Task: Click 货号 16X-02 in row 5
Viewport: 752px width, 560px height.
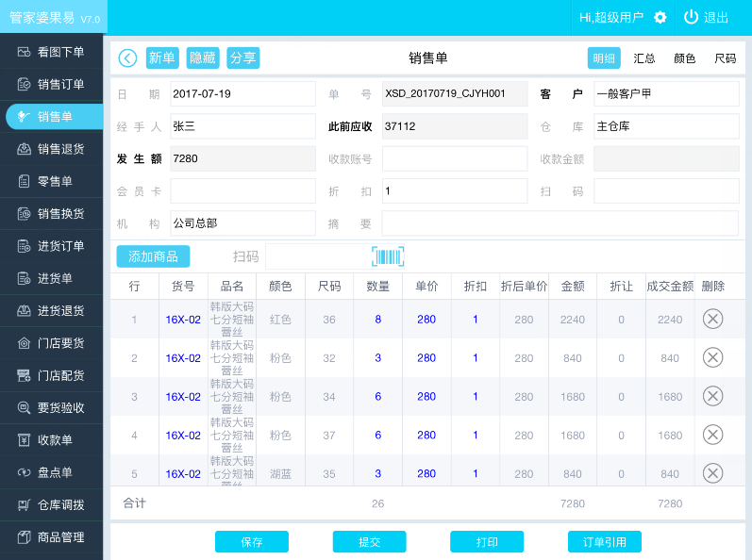Action: pyautogui.click(x=183, y=474)
